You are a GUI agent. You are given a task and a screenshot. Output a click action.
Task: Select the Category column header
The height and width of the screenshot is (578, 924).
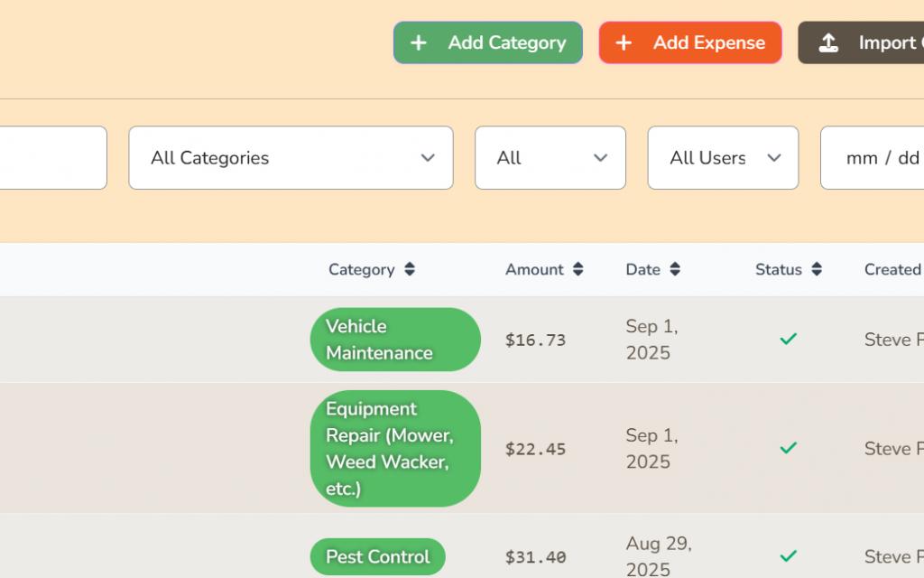tap(362, 269)
